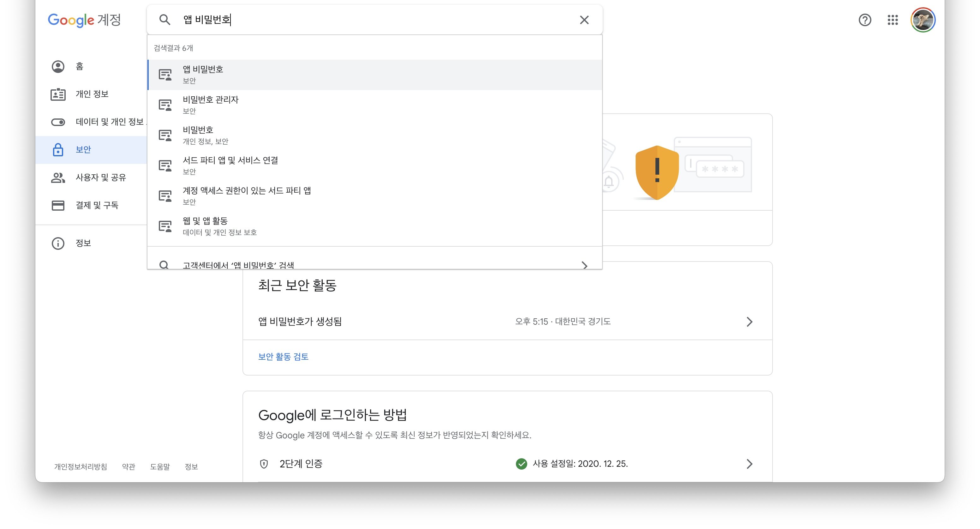Click the 결제 및 구독 card icon
Viewport: 980px width, 529px height.
click(58, 206)
